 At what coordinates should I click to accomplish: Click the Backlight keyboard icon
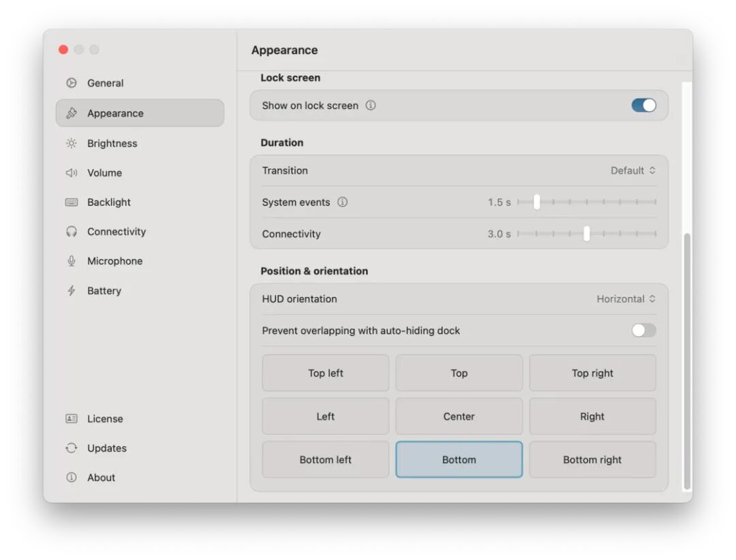72,202
